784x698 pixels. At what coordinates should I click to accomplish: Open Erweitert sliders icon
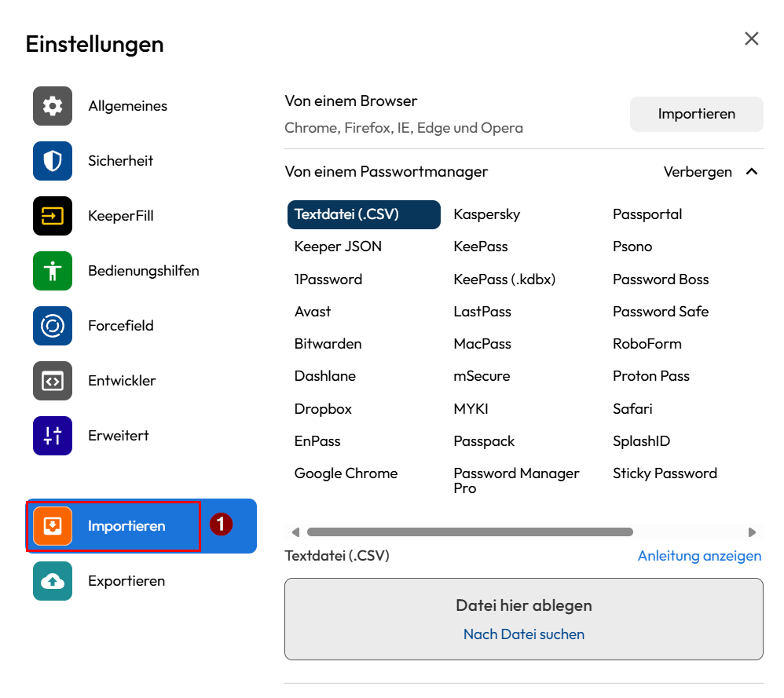53,436
